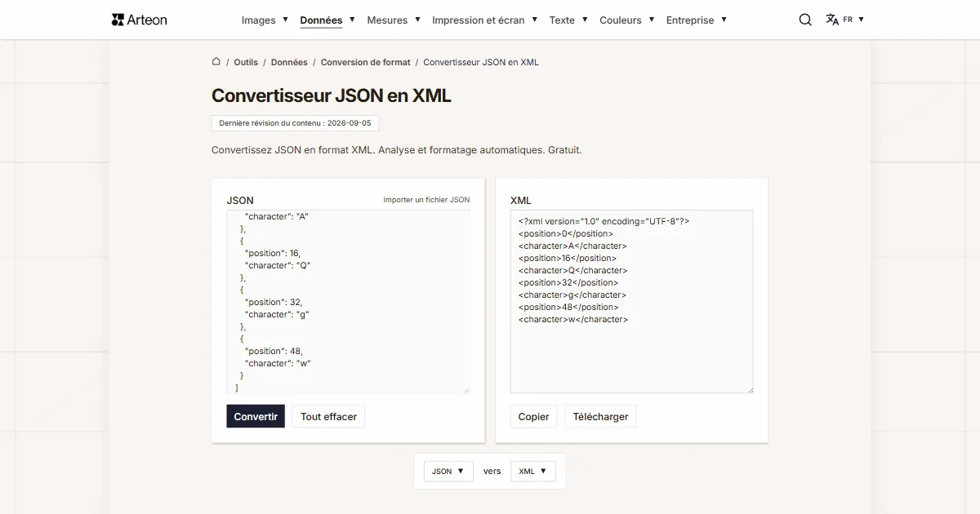
Task: Click Importer un fichier JSON
Action: pyautogui.click(x=426, y=200)
